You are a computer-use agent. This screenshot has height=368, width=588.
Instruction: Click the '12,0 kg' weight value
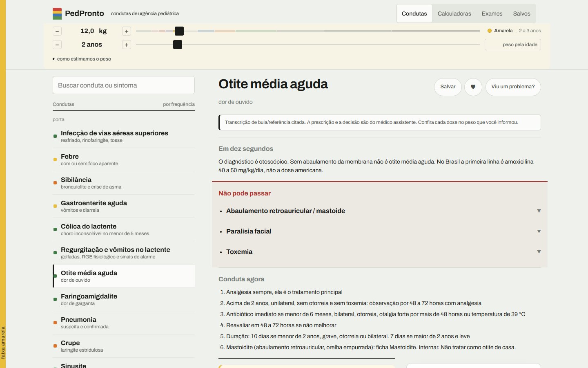click(94, 31)
